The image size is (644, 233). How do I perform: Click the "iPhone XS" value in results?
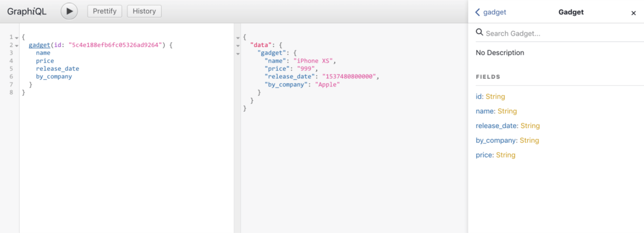coord(313,61)
